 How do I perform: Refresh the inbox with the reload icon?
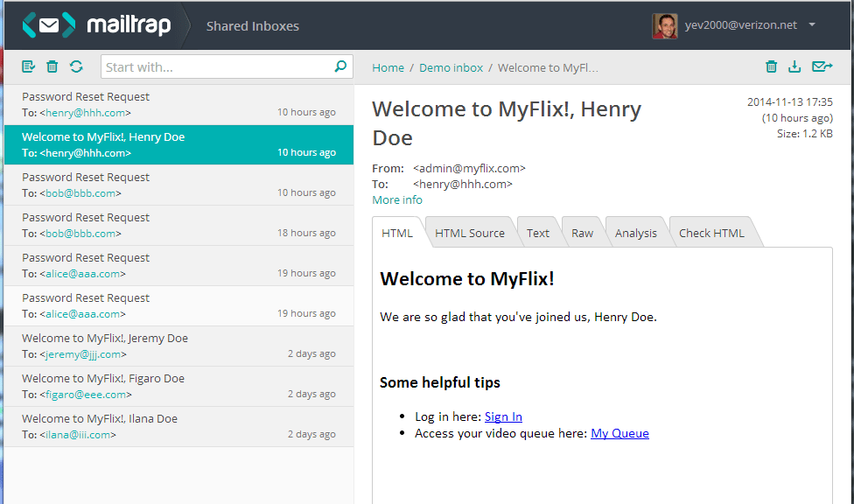tap(77, 66)
